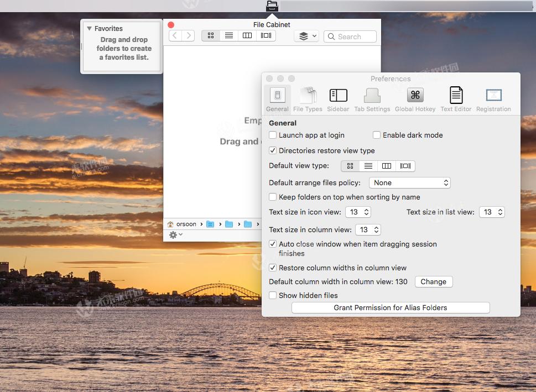Select list view in the File Cabinet window

point(228,35)
